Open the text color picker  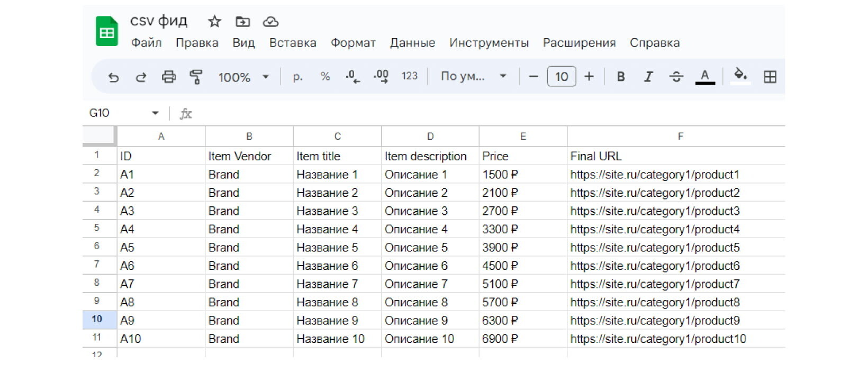(704, 77)
